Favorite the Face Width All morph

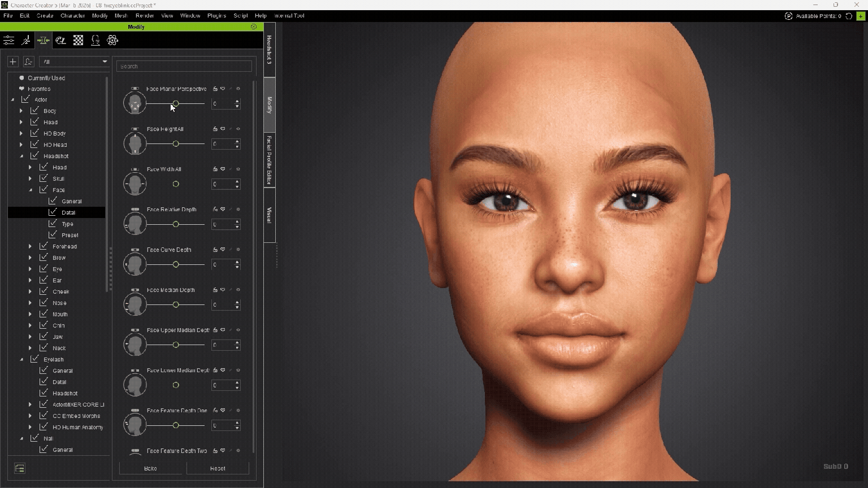tap(223, 169)
